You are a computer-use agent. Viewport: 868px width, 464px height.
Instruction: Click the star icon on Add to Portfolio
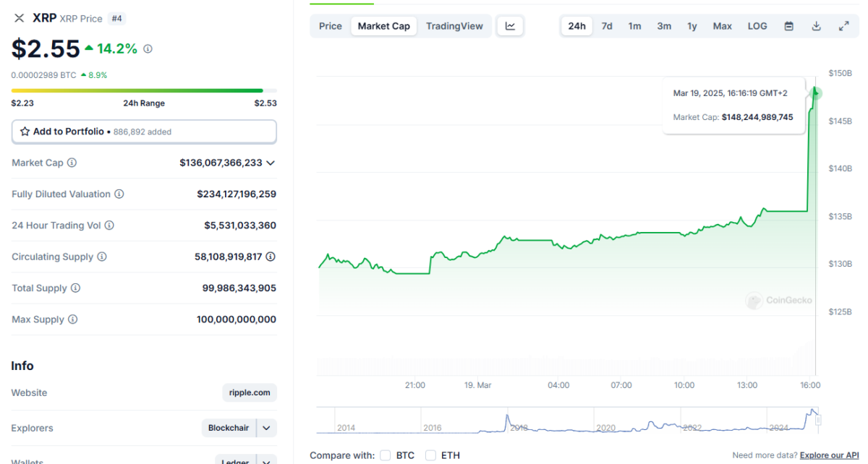pyautogui.click(x=25, y=132)
